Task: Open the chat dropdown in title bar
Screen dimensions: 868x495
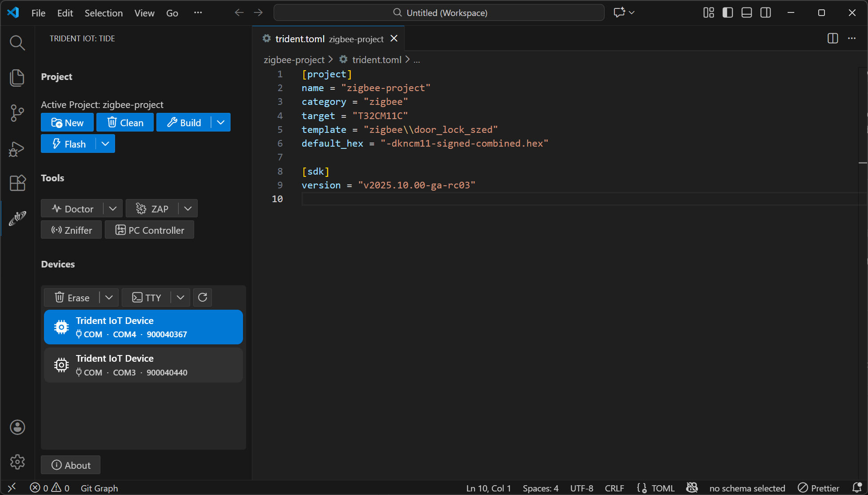Action: click(x=632, y=13)
